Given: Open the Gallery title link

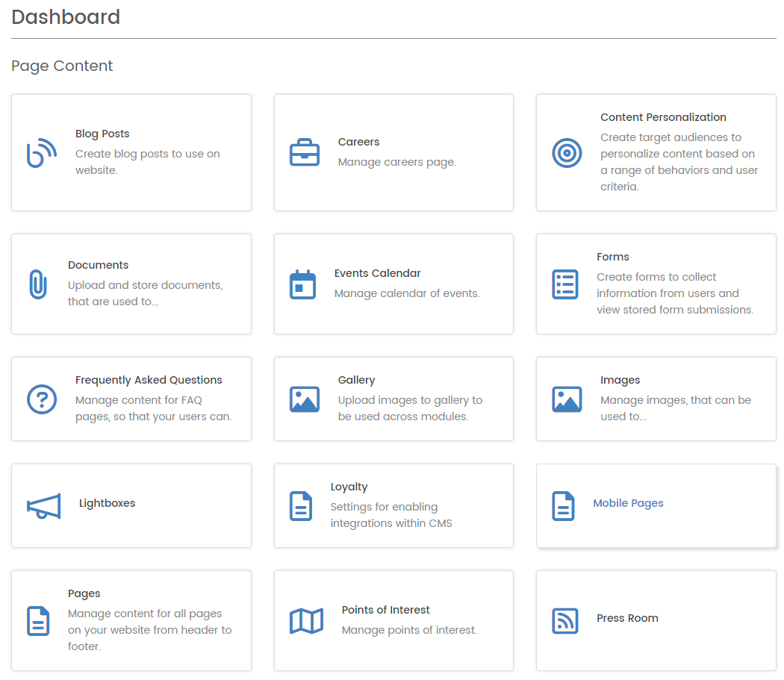Looking at the screenshot, I should point(356,380).
